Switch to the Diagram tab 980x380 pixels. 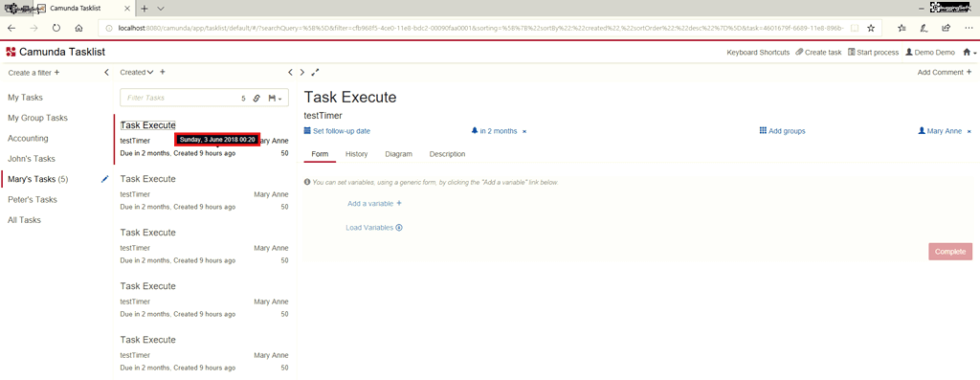pos(399,154)
